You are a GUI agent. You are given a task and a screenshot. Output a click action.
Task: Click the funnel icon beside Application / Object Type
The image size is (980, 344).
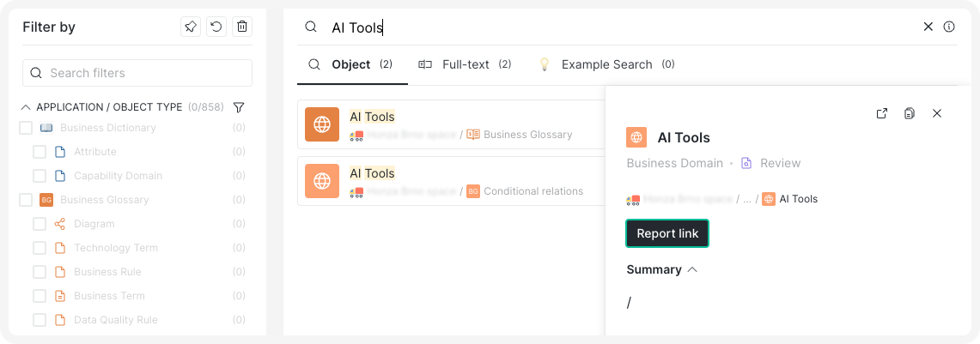[x=240, y=107]
